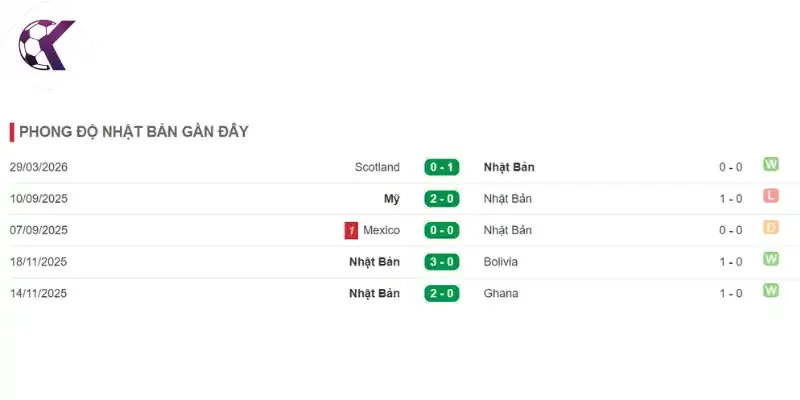Image resolution: width=800 pixels, height=400 pixels.
Task: Click the Mỹ team name
Action: click(392, 199)
